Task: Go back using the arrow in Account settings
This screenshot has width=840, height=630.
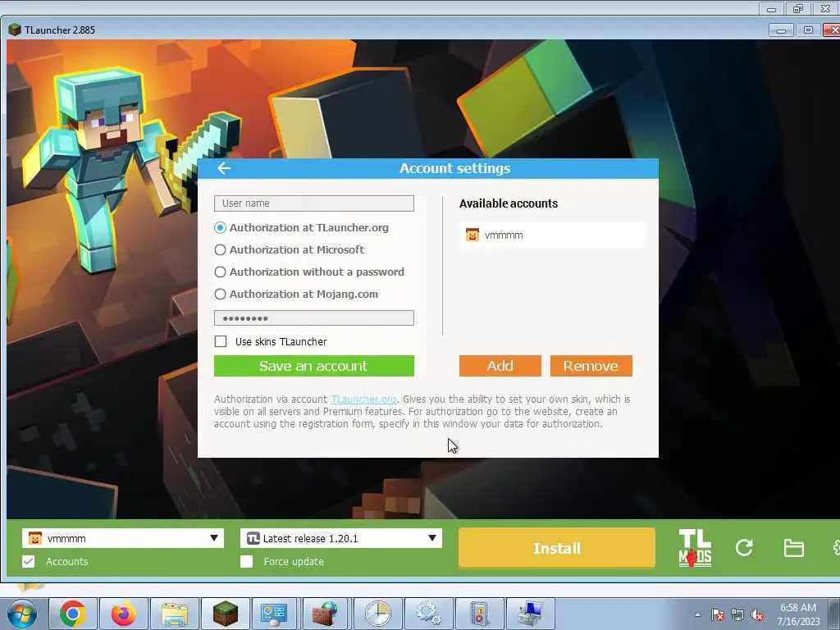Action: coord(224,168)
